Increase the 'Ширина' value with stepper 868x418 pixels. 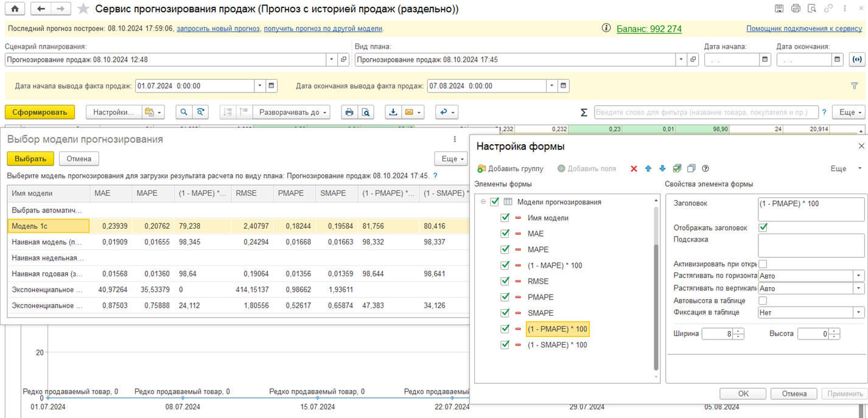738,331
